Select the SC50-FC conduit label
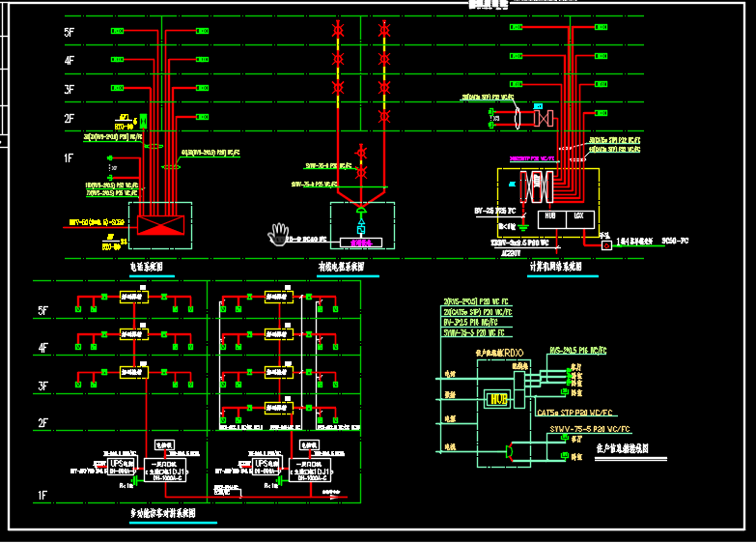756x543 pixels. tap(682, 241)
